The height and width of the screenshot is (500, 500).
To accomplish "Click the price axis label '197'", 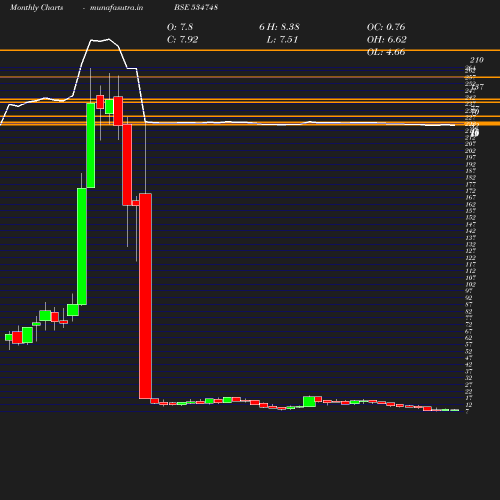I will 470,157.
